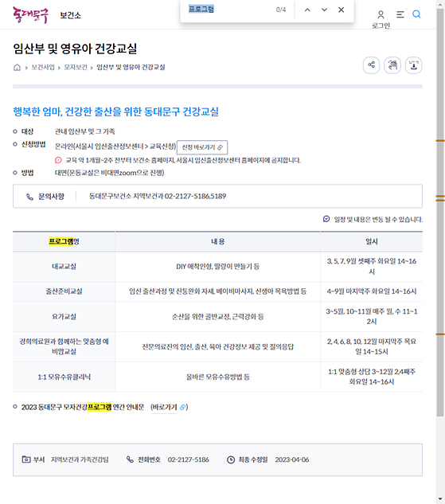Click the 경희의료원과 함께하는 맞춤형 예비맘교실 cell

click(64, 346)
